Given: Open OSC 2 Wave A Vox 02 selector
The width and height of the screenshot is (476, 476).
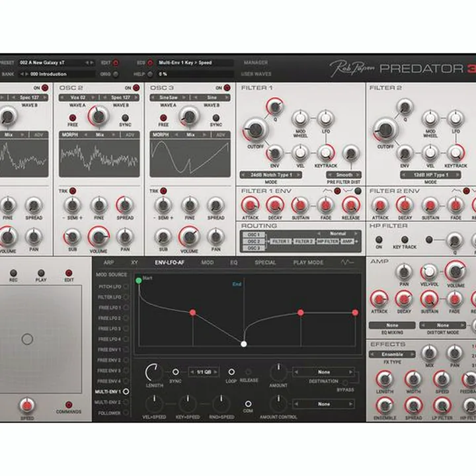Looking at the screenshot, I should [x=78, y=97].
